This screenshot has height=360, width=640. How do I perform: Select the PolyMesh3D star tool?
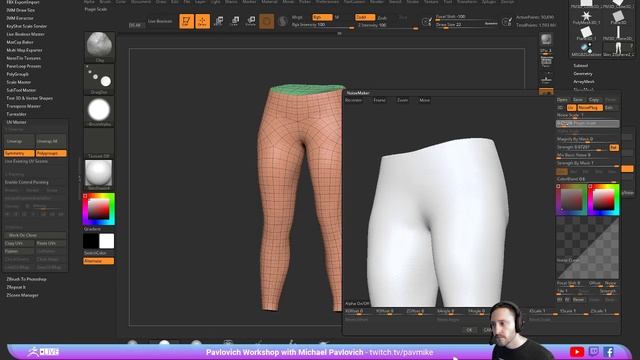586,18
